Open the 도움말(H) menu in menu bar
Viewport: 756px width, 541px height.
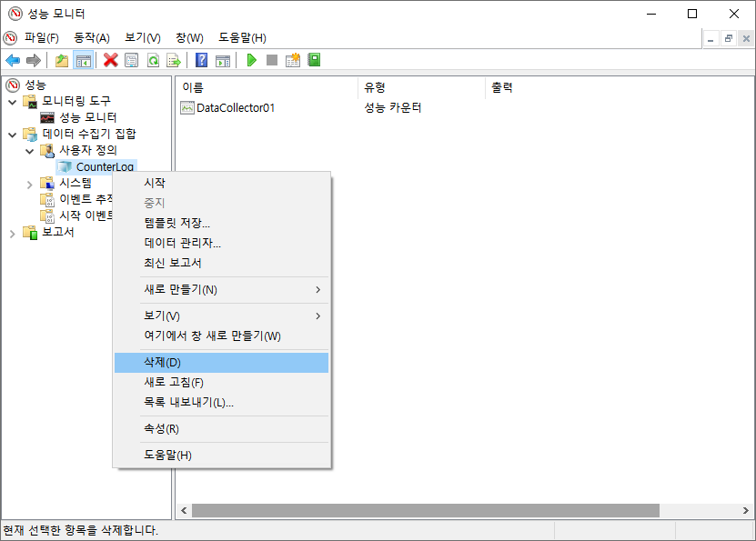[x=242, y=37]
